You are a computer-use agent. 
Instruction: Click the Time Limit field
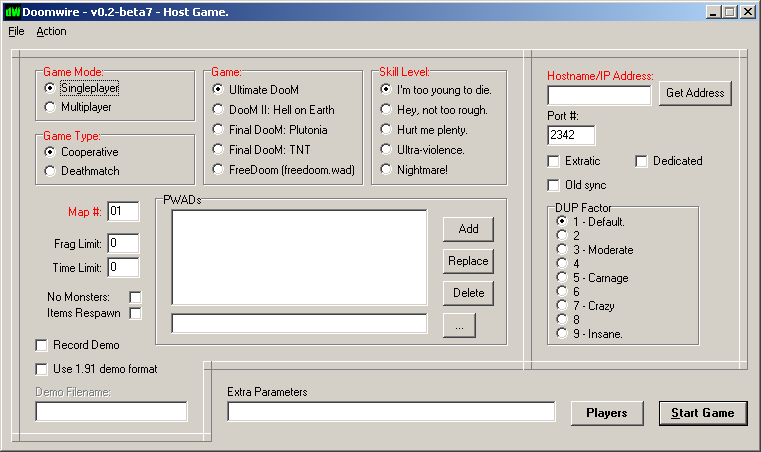click(123, 268)
